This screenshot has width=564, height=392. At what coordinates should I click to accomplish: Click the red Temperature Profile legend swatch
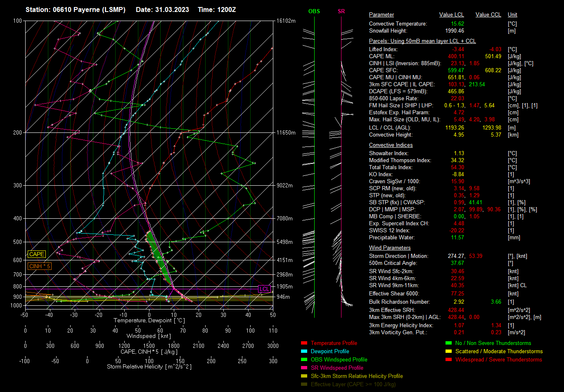(304, 343)
